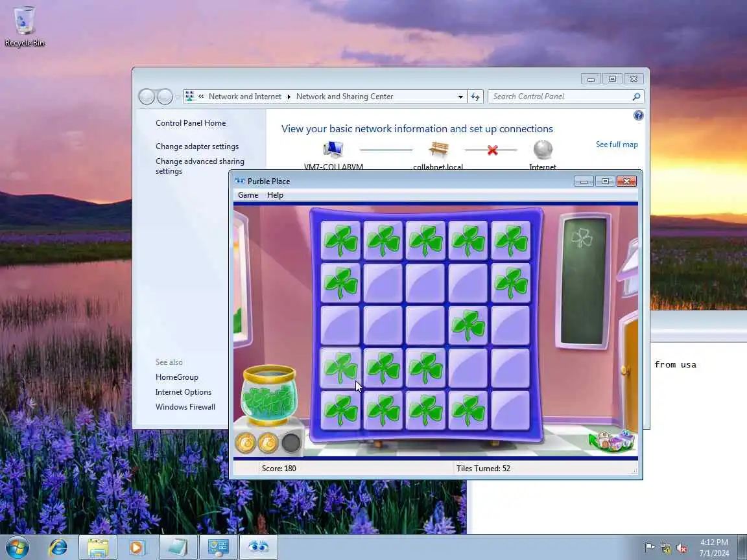Open HomeGroup from See also
747x560 pixels.
click(x=177, y=377)
